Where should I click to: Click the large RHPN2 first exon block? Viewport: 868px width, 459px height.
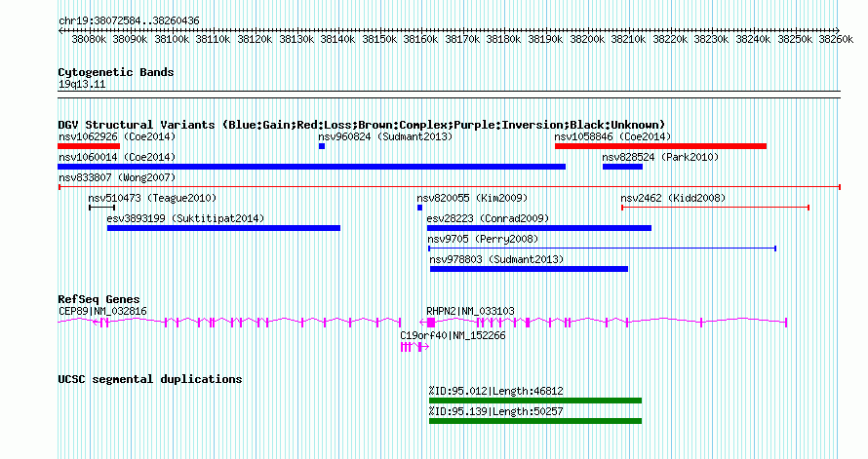click(431, 323)
